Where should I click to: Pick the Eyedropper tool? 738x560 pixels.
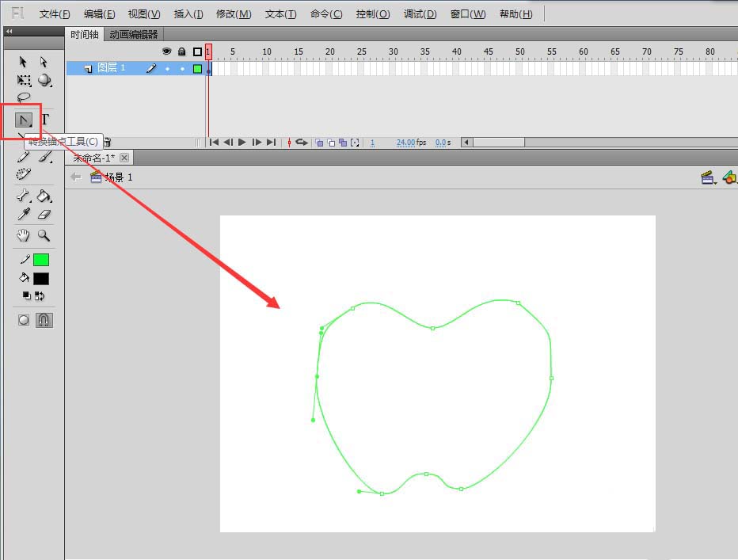[24, 215]
